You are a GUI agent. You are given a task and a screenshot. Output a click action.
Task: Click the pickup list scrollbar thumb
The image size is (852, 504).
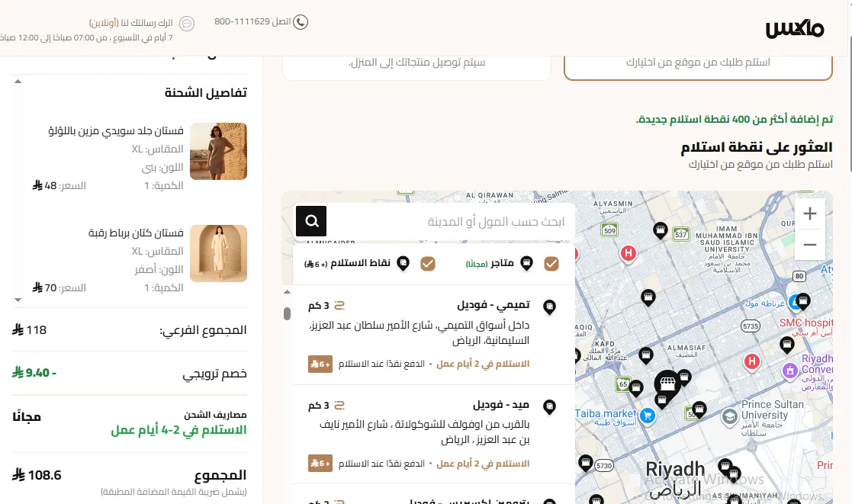(288, 313)
